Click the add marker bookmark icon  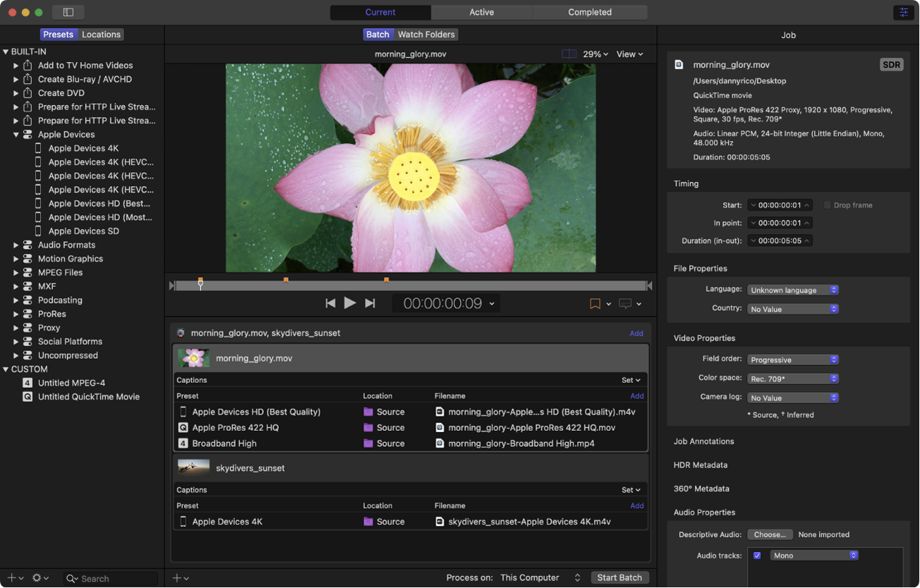coord(595,304)
